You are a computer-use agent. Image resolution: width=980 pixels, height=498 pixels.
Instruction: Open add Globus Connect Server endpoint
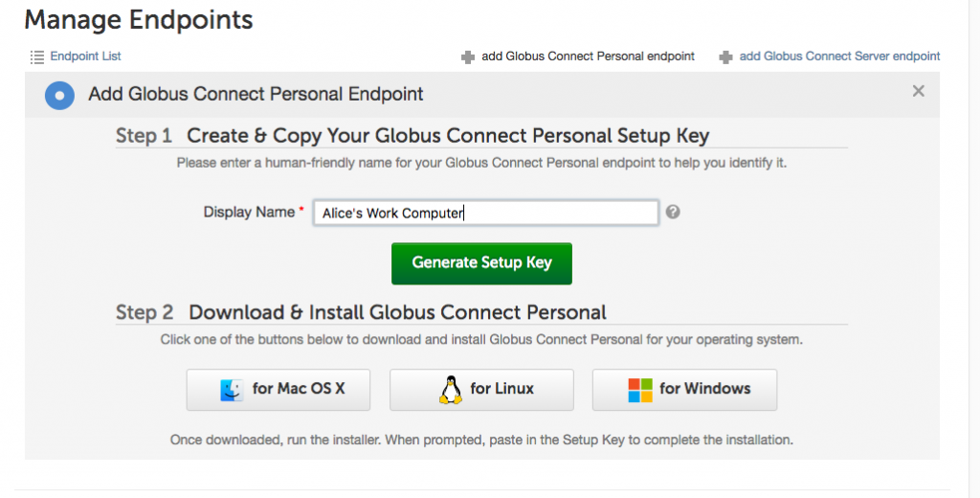(x=839, y=57)
